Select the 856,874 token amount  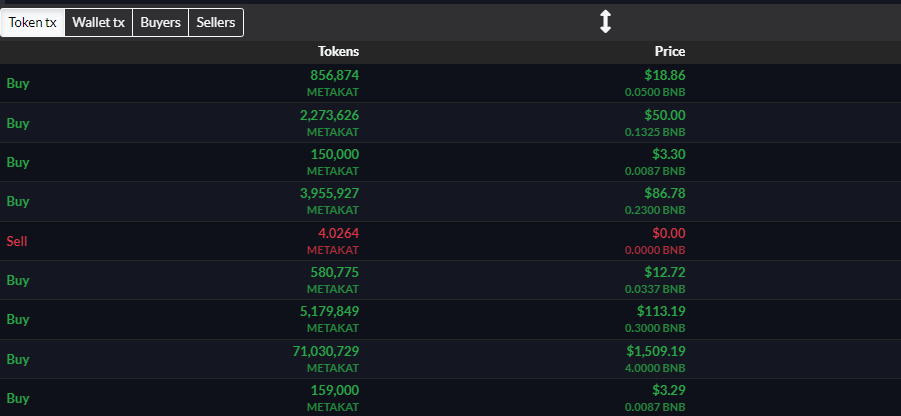click(334, 75)
